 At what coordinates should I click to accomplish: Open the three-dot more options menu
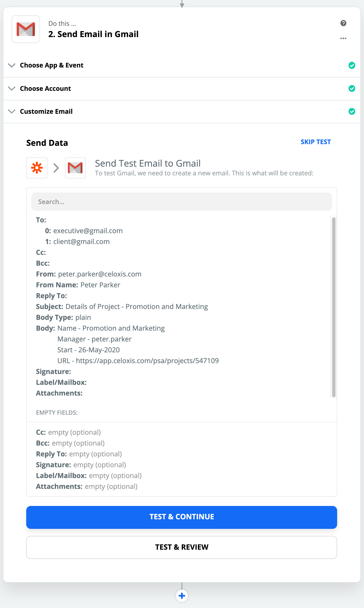343,38
